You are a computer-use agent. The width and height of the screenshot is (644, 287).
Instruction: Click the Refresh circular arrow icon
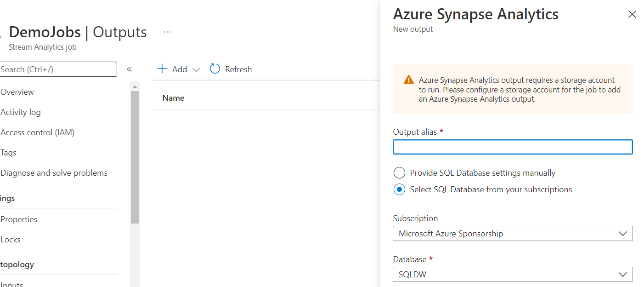(215, 69)
